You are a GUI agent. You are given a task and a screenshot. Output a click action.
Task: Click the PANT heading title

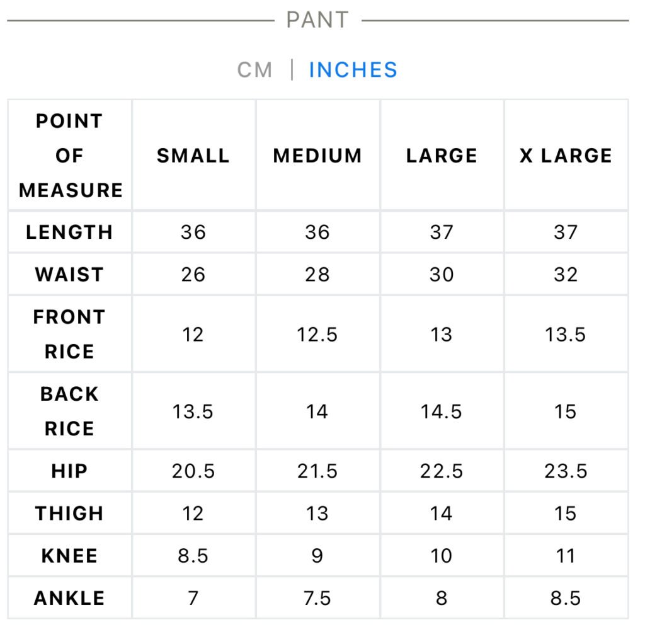pos(317,20)
